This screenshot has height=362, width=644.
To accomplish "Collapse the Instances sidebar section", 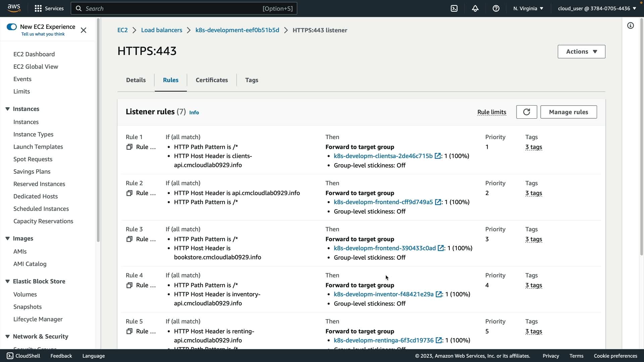I will pyautogui.click(x=7, y=109).
